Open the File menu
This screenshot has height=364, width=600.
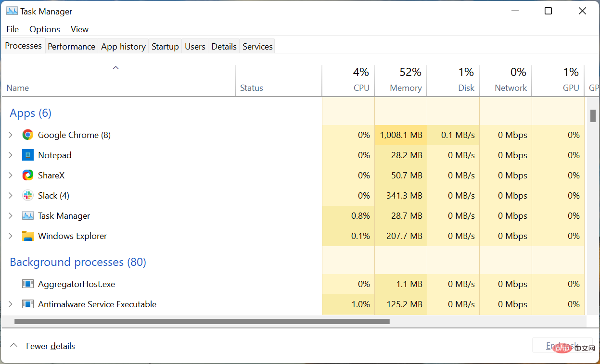pos(13,29)
